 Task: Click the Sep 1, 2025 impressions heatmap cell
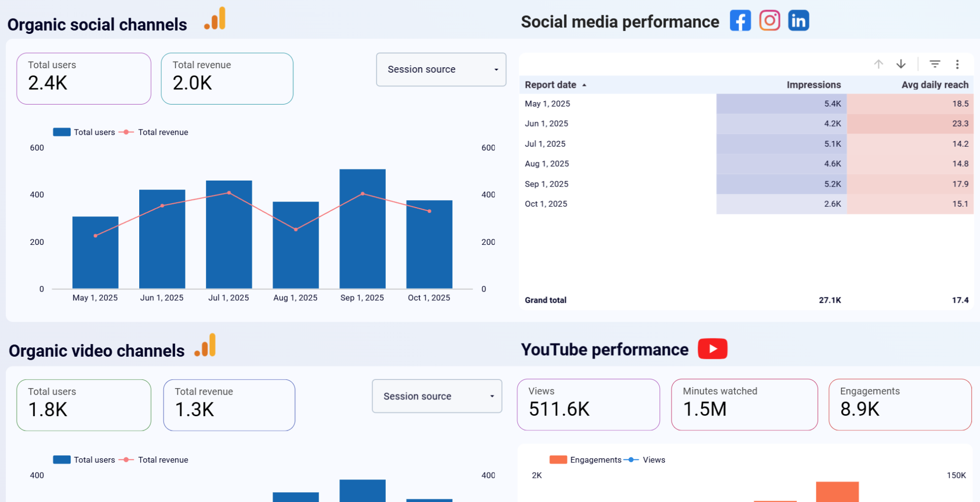point(781,184)
